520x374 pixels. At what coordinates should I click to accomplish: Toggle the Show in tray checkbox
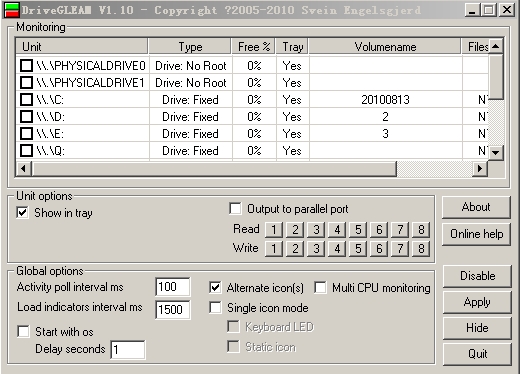coord(22,213)
